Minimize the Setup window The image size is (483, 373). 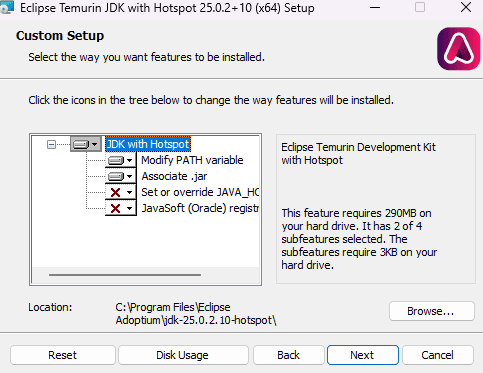[375, 7]
